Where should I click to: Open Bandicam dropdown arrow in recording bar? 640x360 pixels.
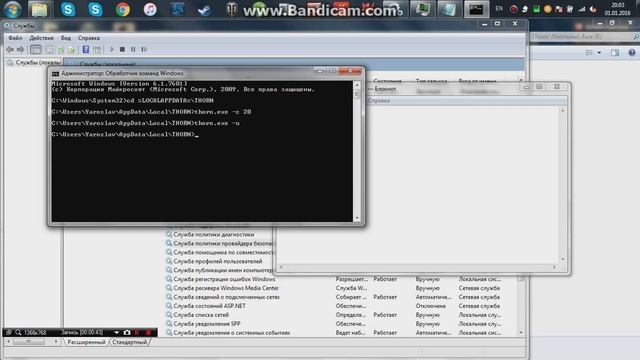coord(117,333)
